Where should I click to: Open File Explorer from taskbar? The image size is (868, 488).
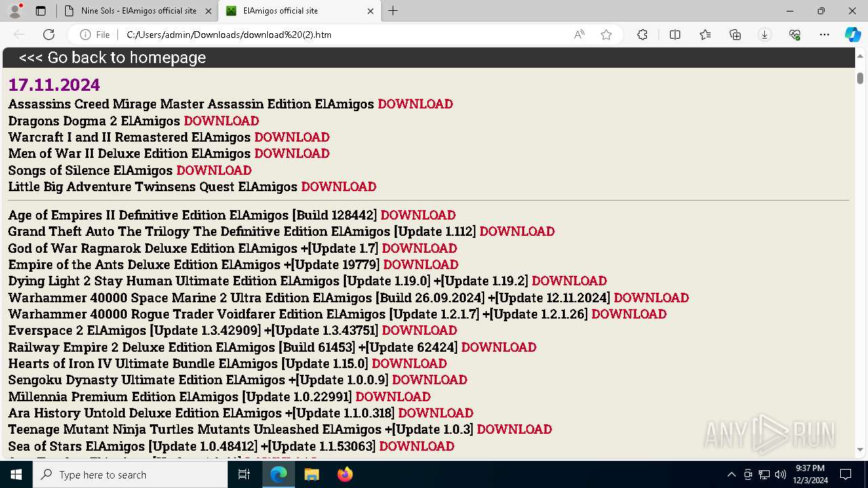point(311,474)
